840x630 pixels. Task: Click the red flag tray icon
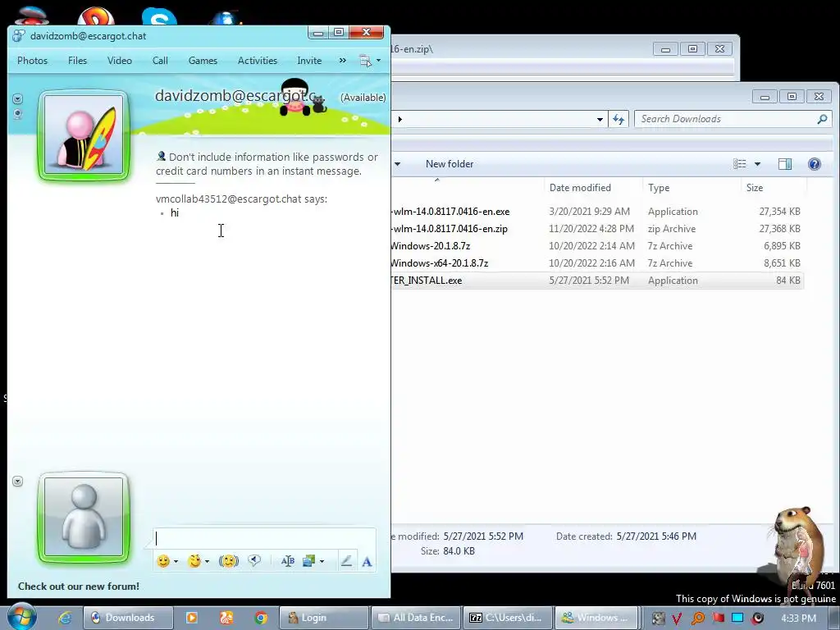click(x=718, y=619)
